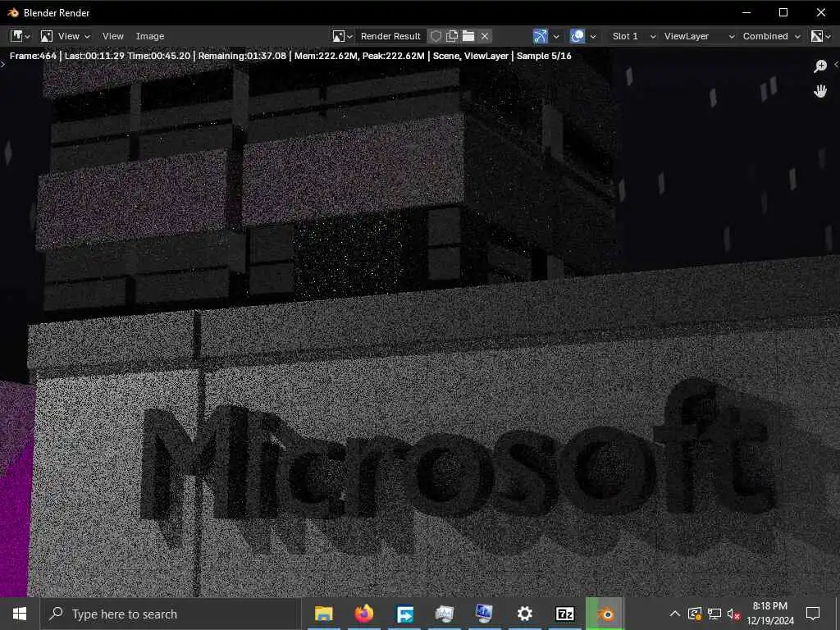Image resolution: width=840 pixels, height=630 pixels.
Task: Open the clock showing 8:18 PM
Action: click(x=769, y=614)
